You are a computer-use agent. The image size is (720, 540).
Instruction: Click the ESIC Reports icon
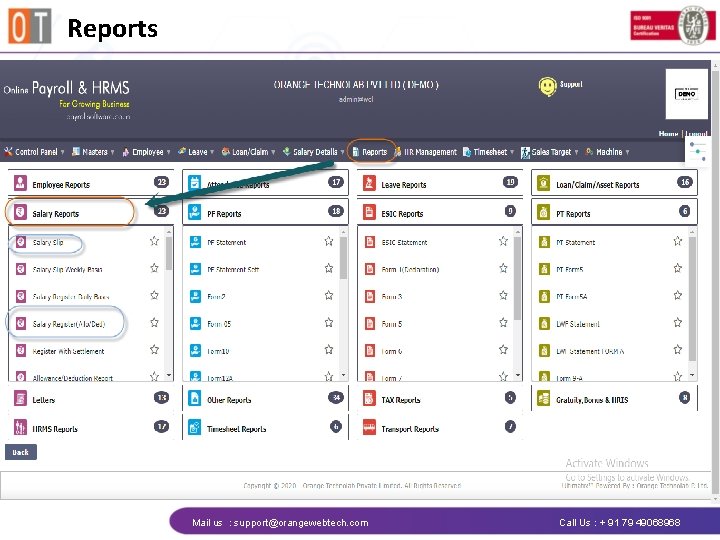[x=369, y=212]
